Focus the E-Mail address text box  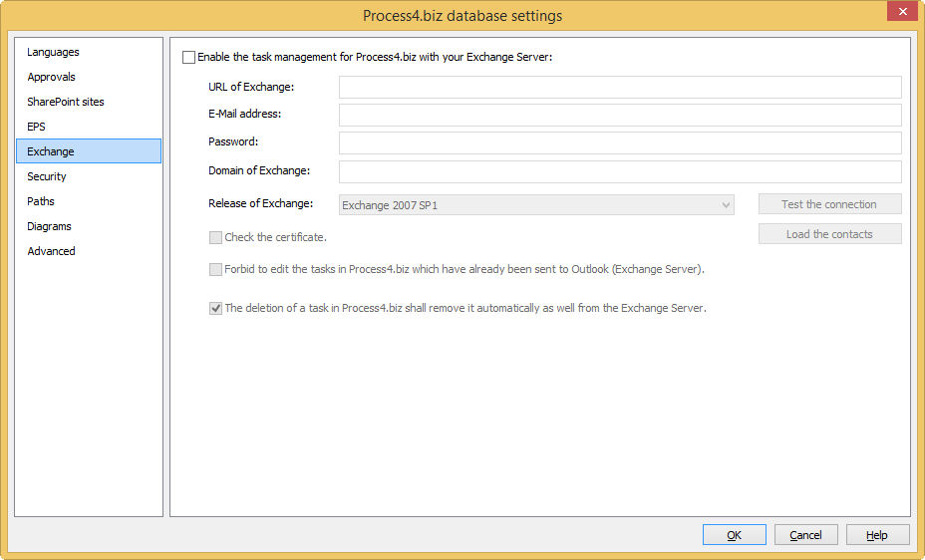coord(620,115)
